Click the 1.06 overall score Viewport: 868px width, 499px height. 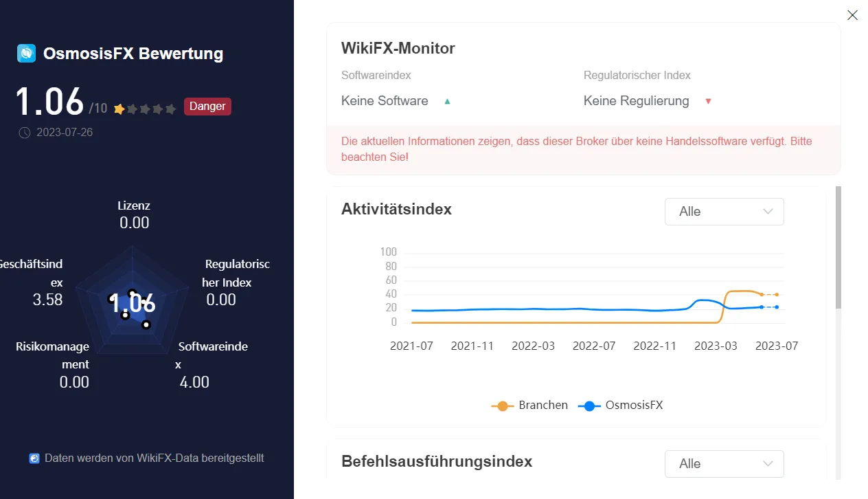(x=49, y=101)
